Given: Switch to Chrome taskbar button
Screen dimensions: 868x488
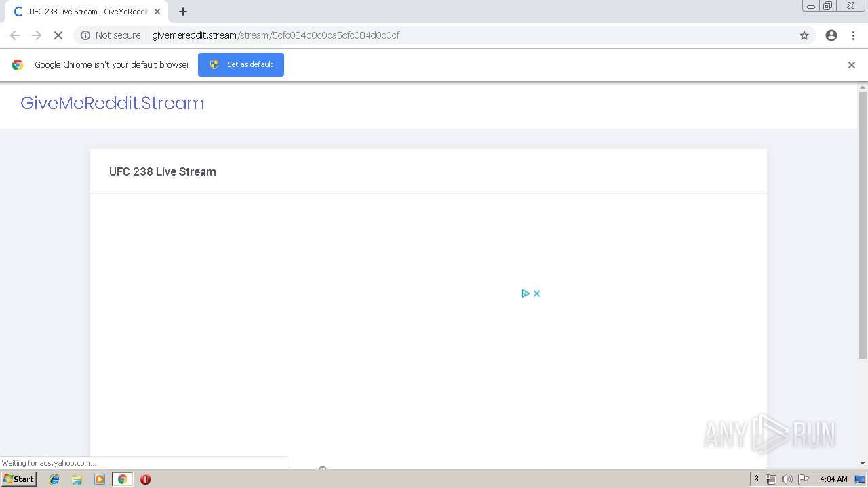Looking at the screenshot, I should coord(122,479).
